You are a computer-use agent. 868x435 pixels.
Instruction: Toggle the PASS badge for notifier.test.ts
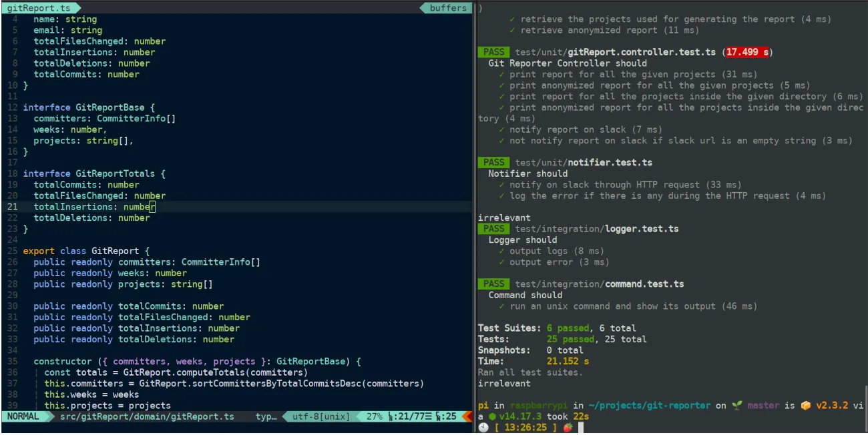(x=493, y=162)
